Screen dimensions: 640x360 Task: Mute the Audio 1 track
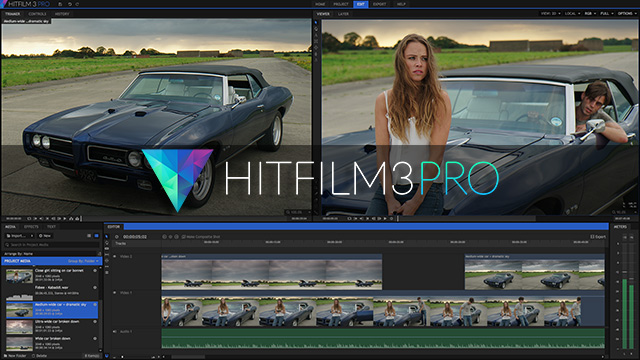point(114,331)
